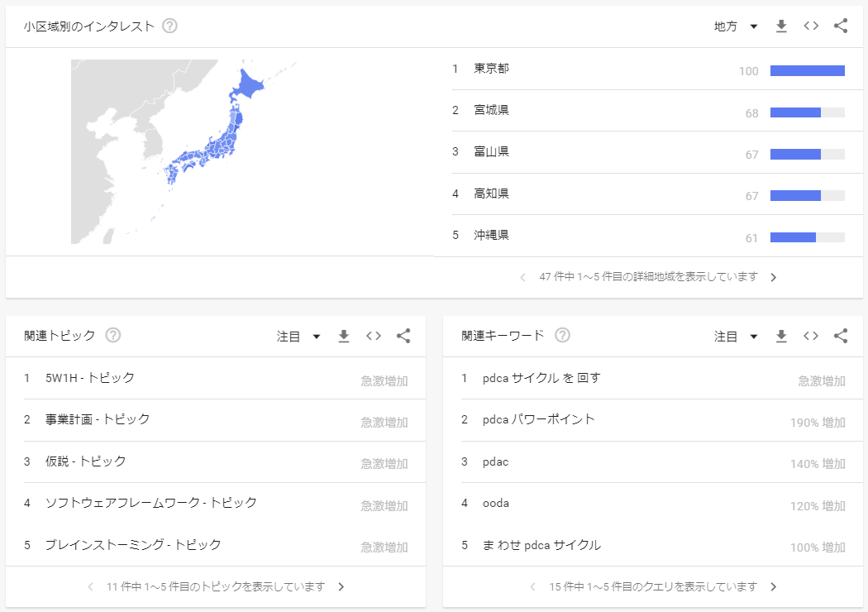Open the 地方 region dropdown
The height and width of the screenshot is (612, 868).
(736, 26)
